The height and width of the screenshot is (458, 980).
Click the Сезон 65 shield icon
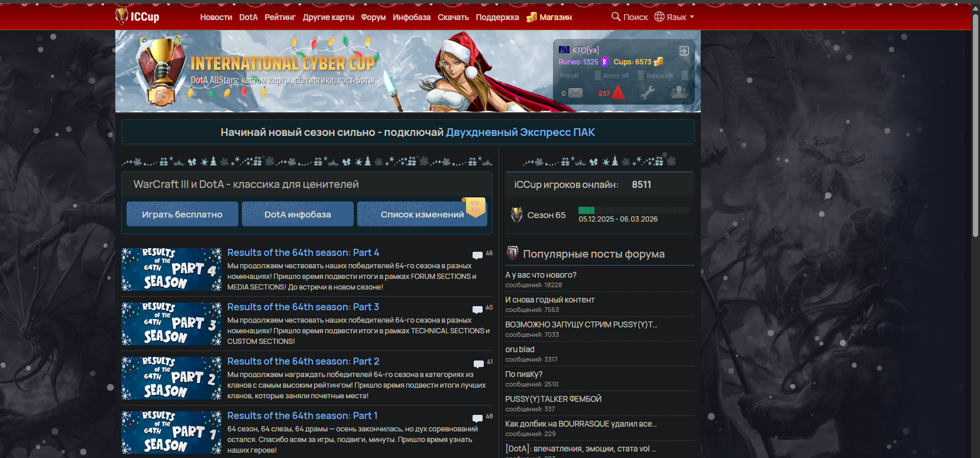point(517,215)
